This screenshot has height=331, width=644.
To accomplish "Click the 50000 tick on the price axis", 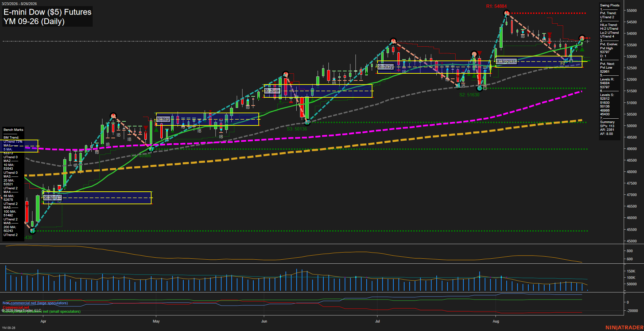I will pos(632,126).
